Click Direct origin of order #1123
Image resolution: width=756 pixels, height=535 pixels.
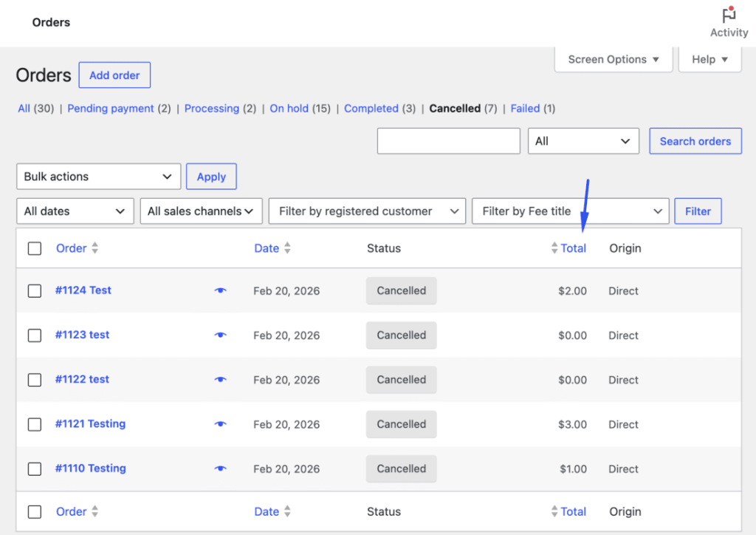point(623,335)
